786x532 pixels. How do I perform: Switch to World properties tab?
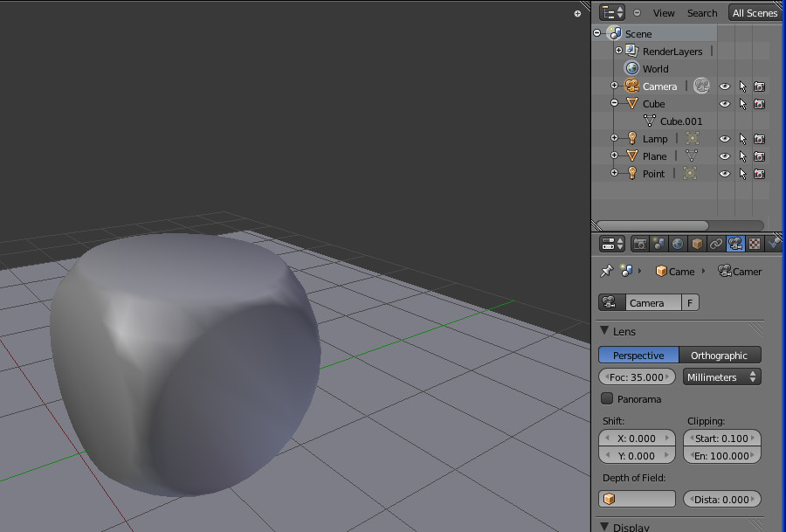point(678,245)
